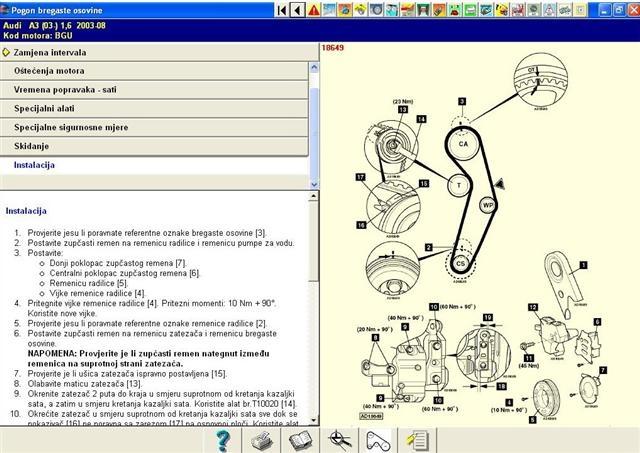Open the red warning triangle icon
This screenshot has width=640, height=453.
click(313, 10)
